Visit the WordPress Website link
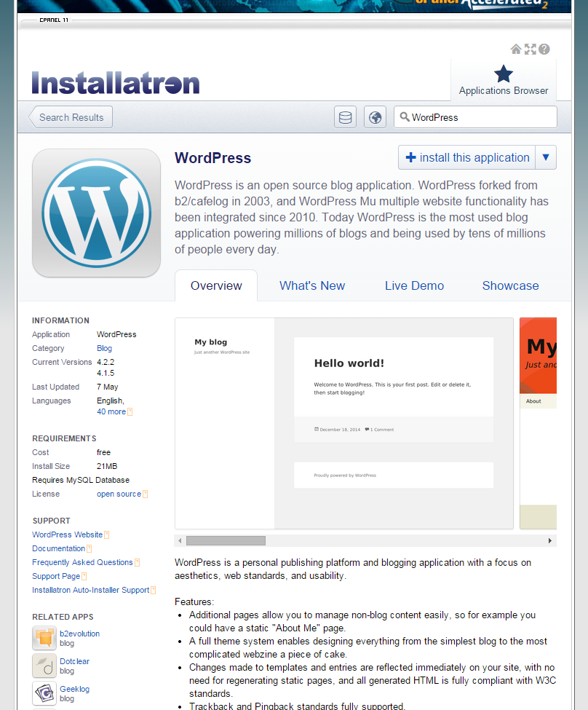This screenshot has height=710, width=588. coord(68,535)
